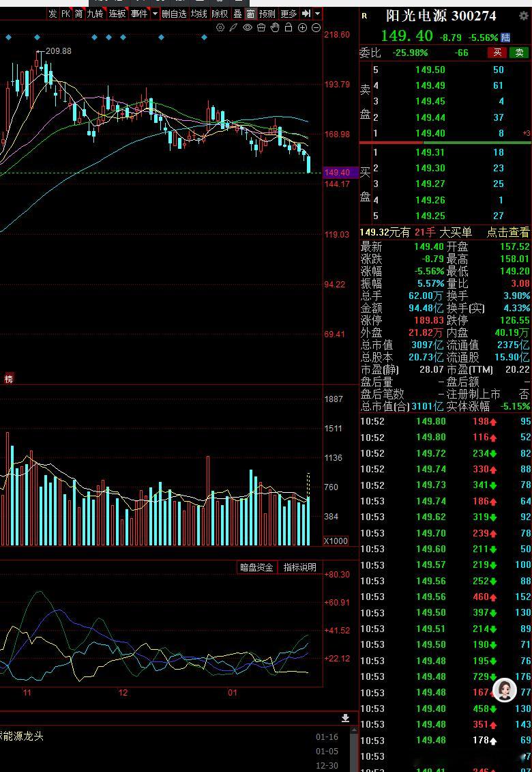Select the hand pan tool

tap(275, 27)
